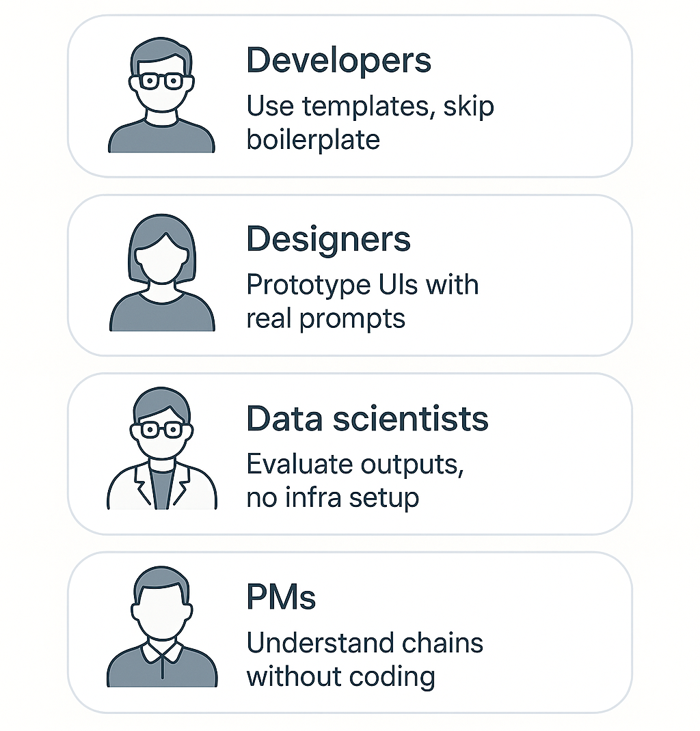Viewport: 700px width, 731px height.
Task: Open the Data scientists card
Action: pos(350,454)
